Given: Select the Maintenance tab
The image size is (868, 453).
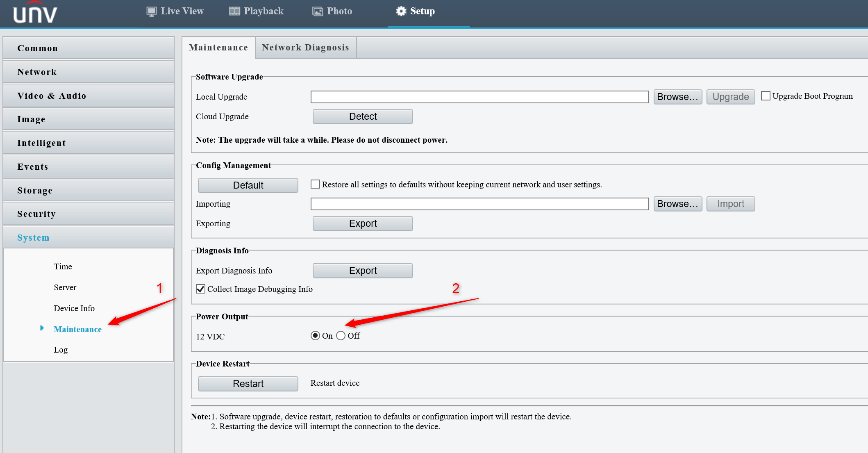Looking at the screenshot, I should tap(218, 48).
